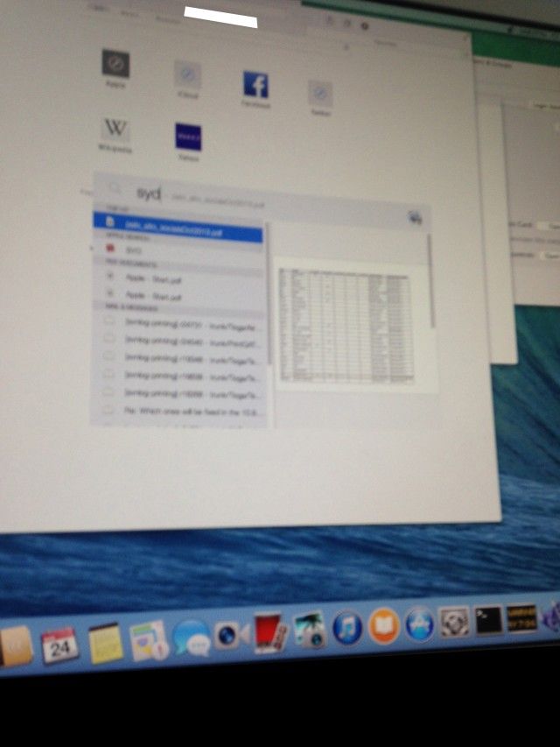Open the iCloud favorite tile
This screenshot has height=747, width=560.
click(x=187, y=74)
